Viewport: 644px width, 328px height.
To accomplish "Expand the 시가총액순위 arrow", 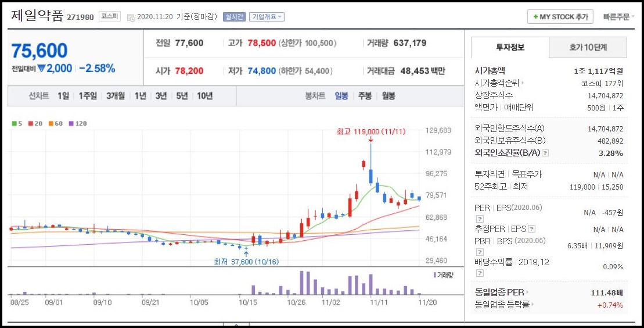I will [x=523, y=83].
